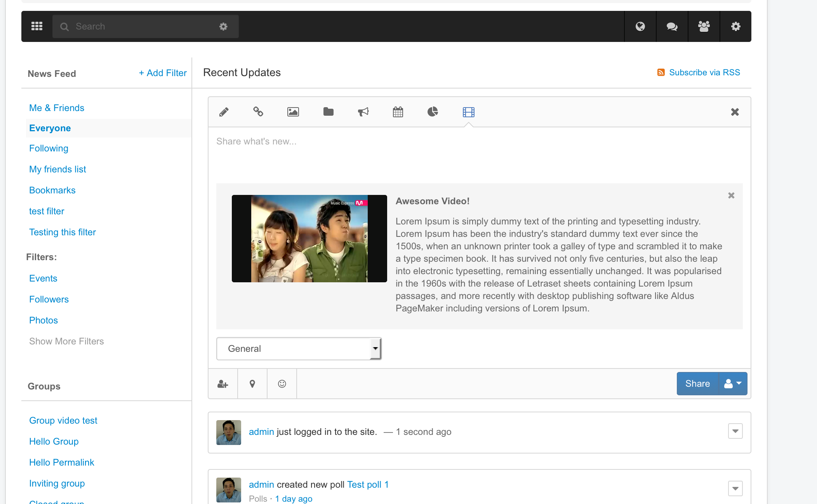Click the map pin location icon

pos(252,384)
